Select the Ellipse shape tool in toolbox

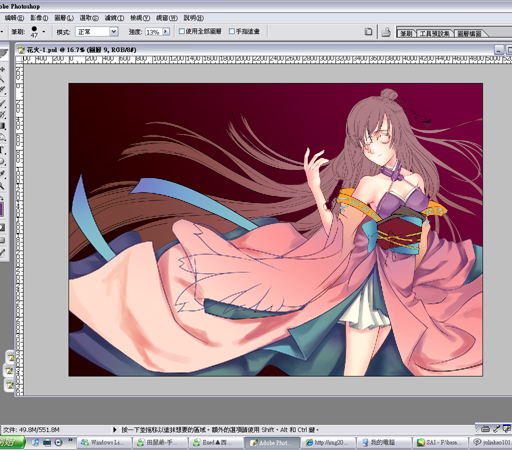(x=3, y=162)
